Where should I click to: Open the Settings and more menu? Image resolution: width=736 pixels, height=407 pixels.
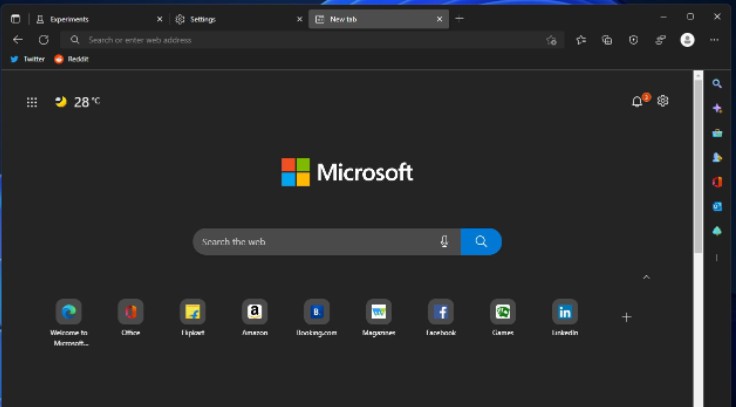pos(714,40)
